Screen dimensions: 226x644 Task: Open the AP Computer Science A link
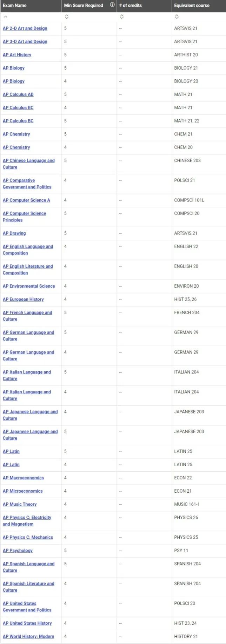(26, 200)
